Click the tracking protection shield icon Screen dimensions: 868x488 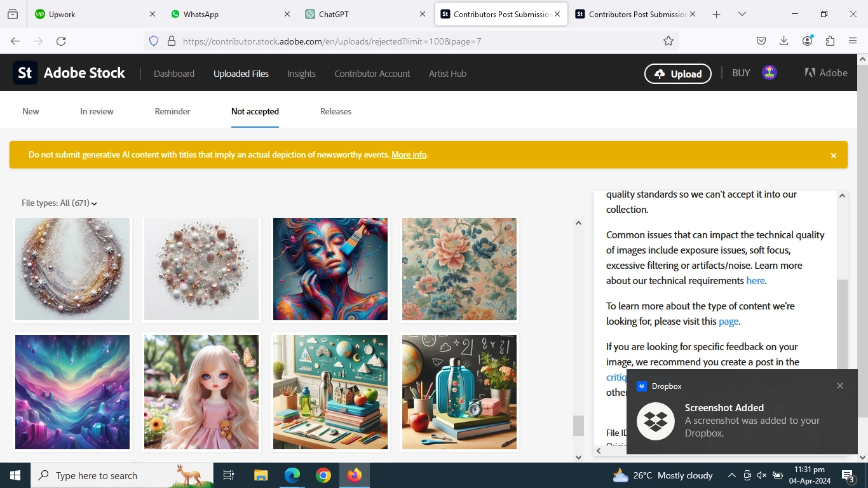pyautogui.click(x=154, y=41)
